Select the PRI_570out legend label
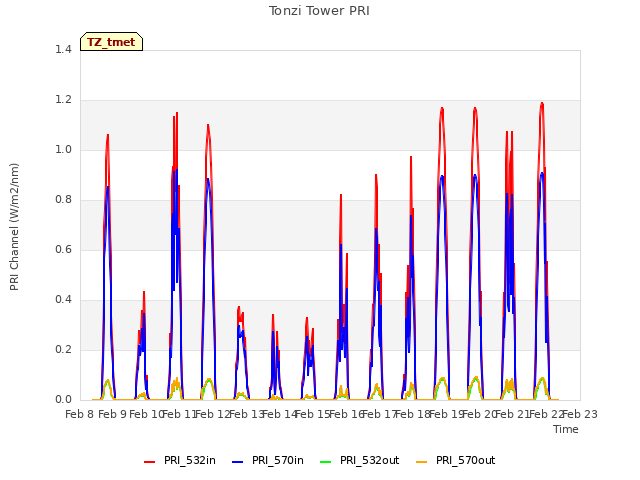This screenshot has width=640, height=480. click(466, 460)
